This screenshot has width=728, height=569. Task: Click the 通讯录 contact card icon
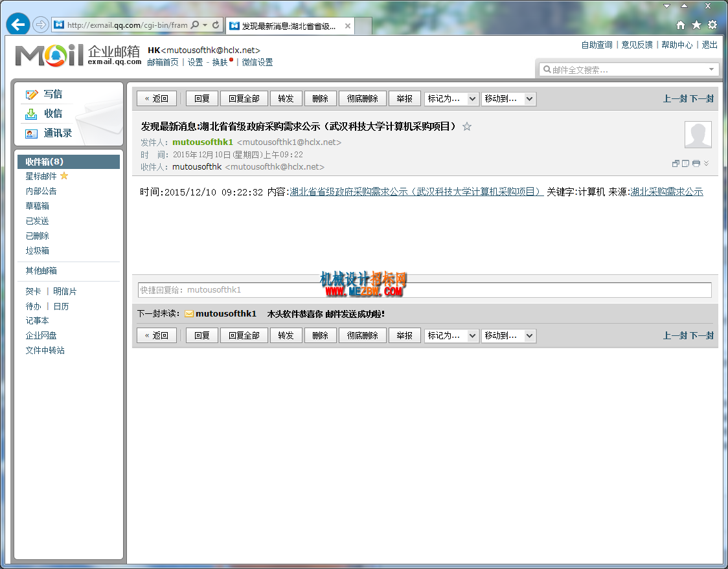point(31,133)
